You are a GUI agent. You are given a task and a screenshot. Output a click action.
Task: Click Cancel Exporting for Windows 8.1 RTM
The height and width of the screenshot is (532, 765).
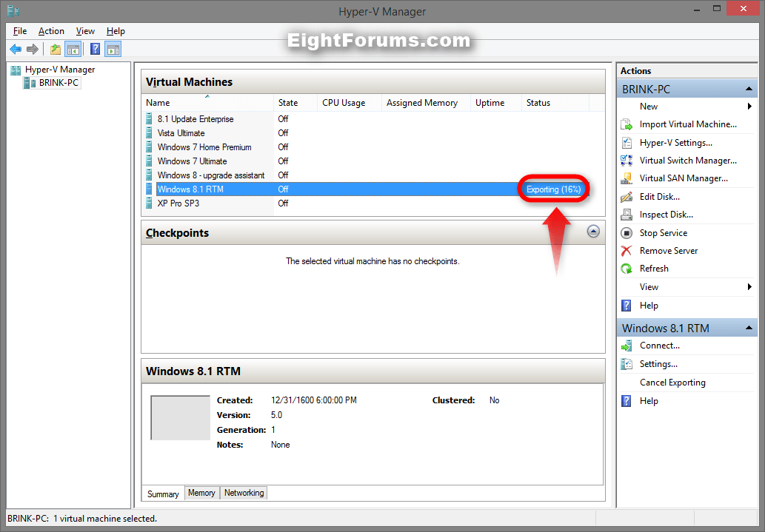click(672, 382)
